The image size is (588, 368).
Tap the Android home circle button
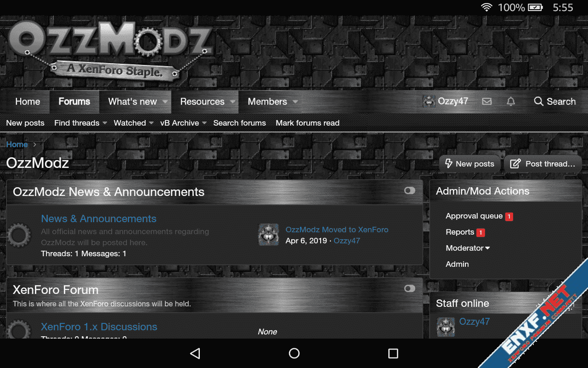click(x=294, y=353)
